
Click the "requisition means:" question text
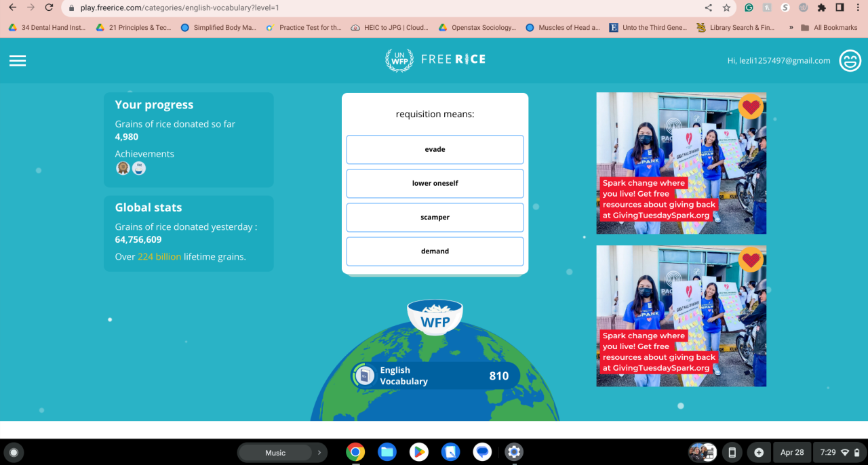pos(435,114)
